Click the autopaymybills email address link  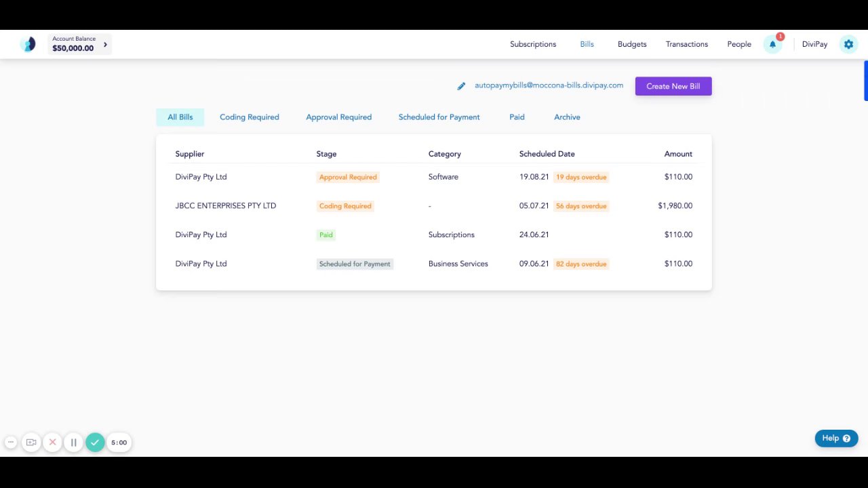tap(549, 85)
